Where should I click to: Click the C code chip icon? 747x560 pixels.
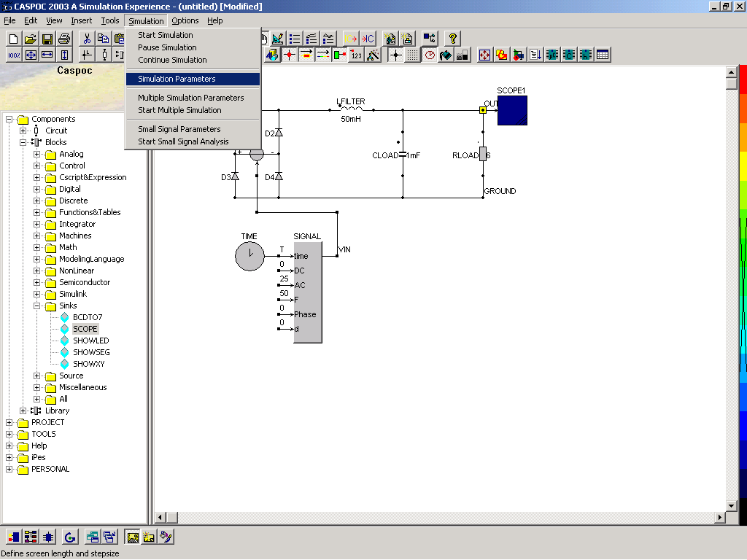point(569,55)
